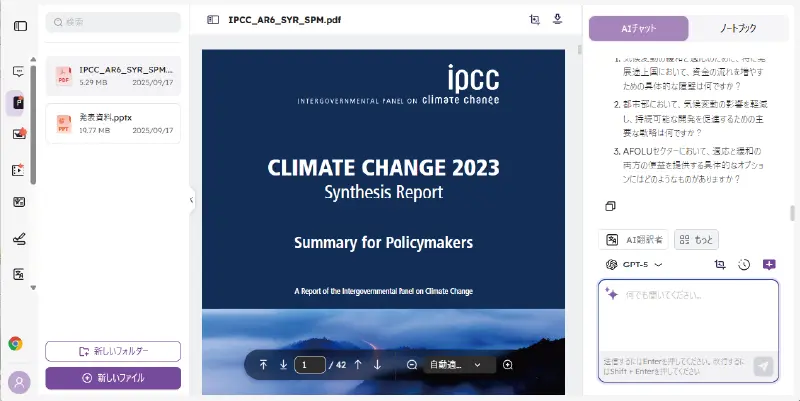
Task: Open the image icon with red badge in rail
Action: point(19,134)
